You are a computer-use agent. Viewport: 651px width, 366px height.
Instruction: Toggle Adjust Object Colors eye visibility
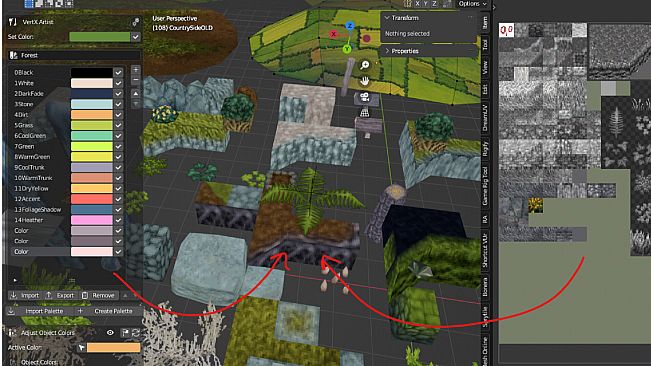click(110, 332)
